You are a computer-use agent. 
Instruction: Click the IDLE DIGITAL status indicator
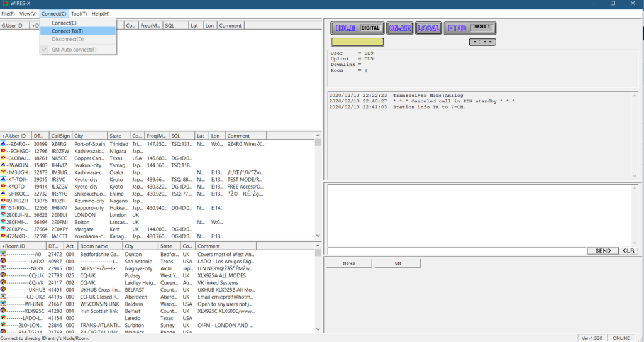click(x=357, y=28)
